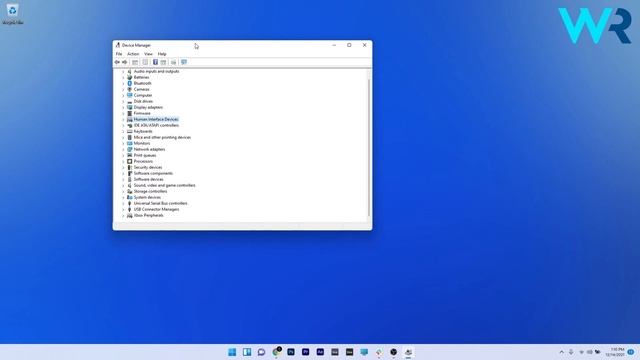Select the Computer tree item

pos(143,95)
